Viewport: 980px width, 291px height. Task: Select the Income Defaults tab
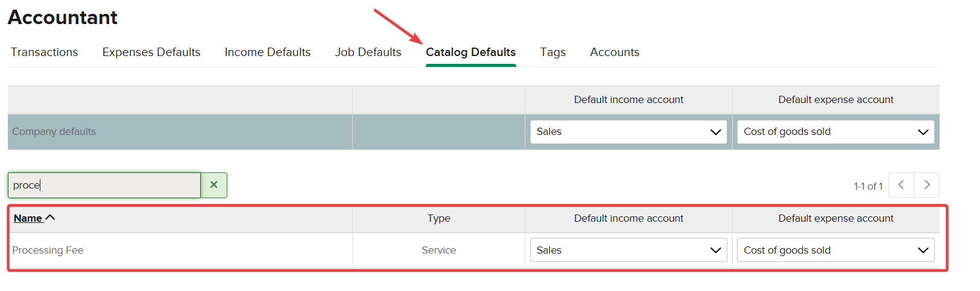[268, 52]
